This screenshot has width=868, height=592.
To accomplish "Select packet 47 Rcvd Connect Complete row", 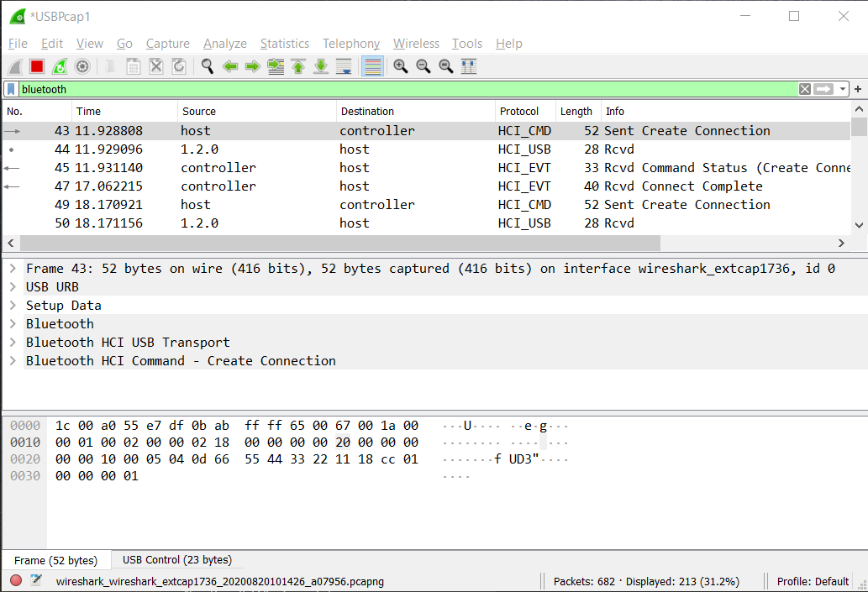I will point(426,186).
